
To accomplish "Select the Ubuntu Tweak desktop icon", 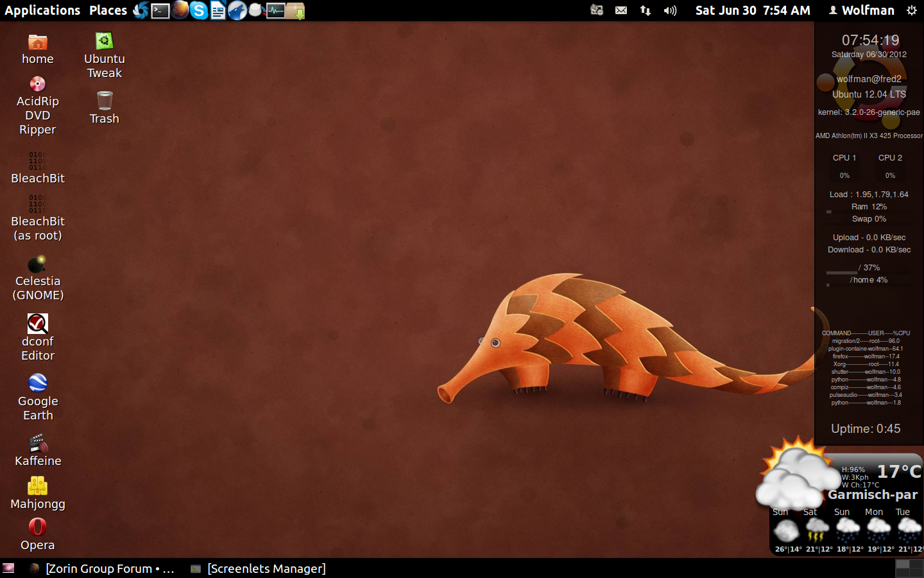I will (x=105, y=55).
